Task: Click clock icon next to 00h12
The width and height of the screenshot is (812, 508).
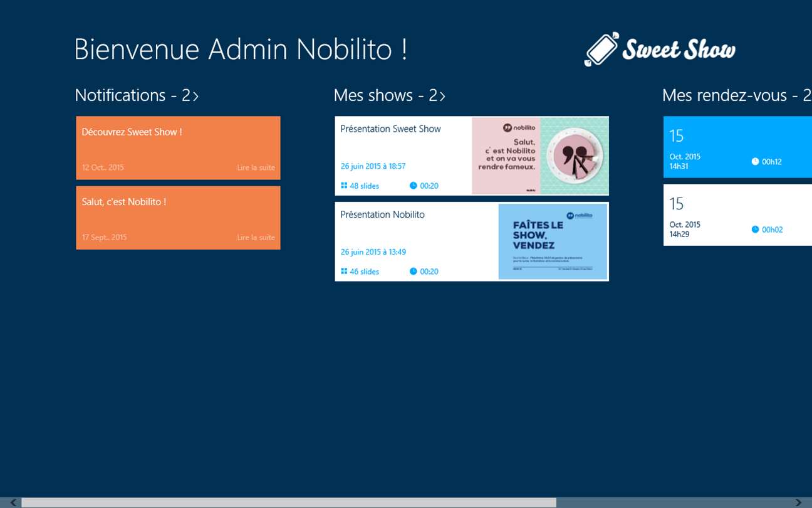Action: pos(755,162)
